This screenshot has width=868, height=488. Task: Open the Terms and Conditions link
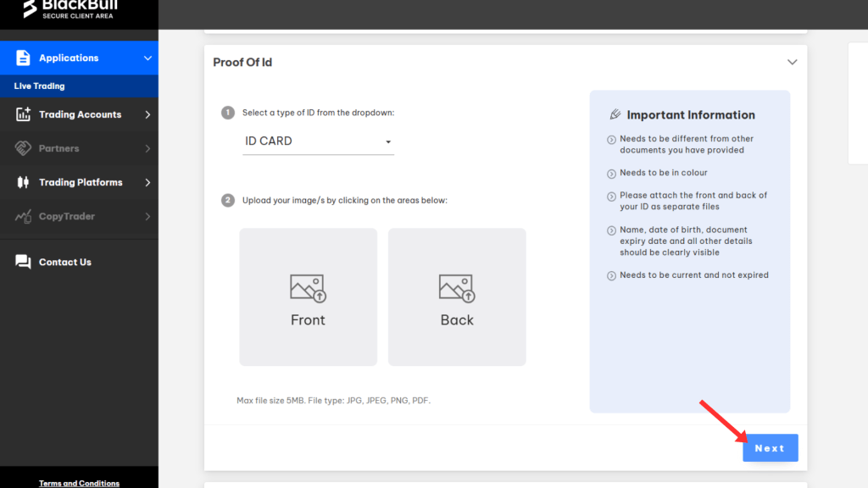(79, 483)
